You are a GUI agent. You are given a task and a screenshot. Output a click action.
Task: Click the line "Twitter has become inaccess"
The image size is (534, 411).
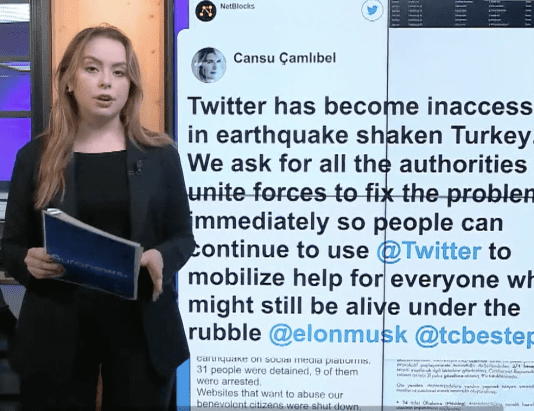tap(360, 106)
